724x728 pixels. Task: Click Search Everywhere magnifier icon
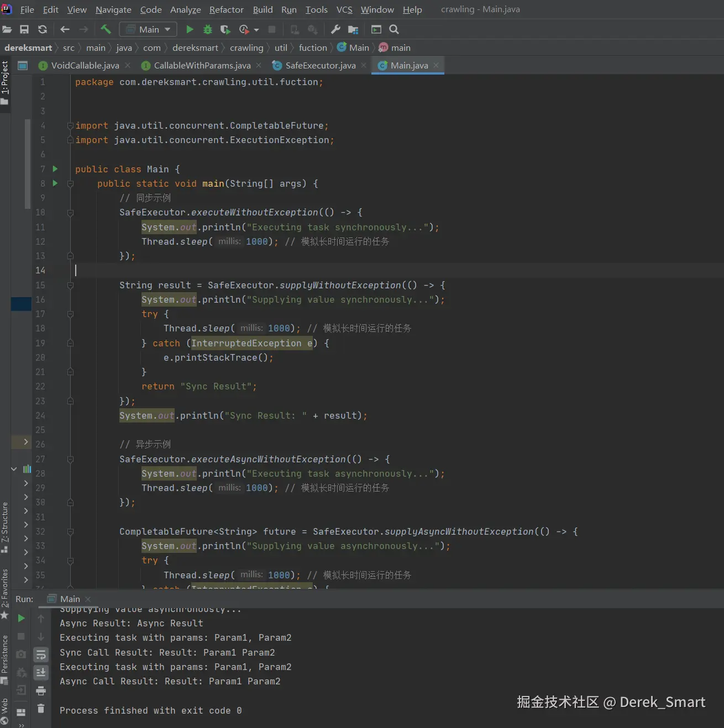[x=394, y=29]
